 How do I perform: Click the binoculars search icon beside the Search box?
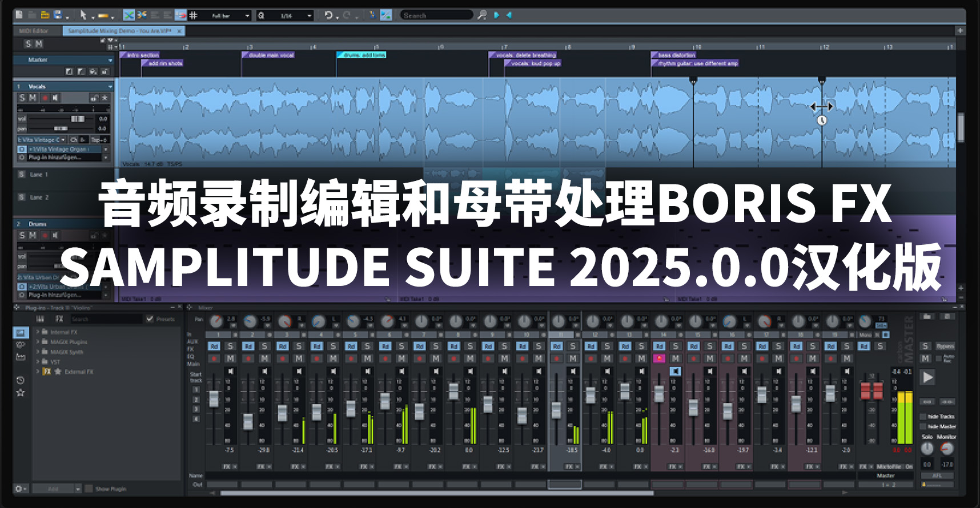click(482, 15)
